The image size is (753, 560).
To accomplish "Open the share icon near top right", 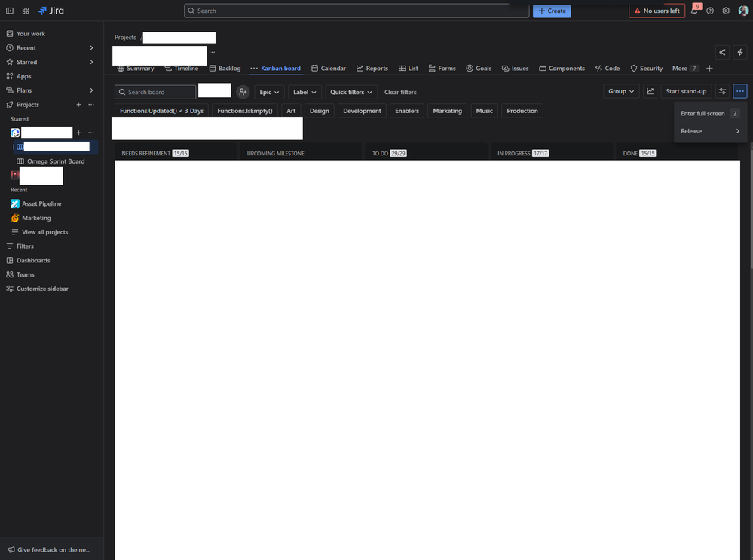I will coord(721,52).
